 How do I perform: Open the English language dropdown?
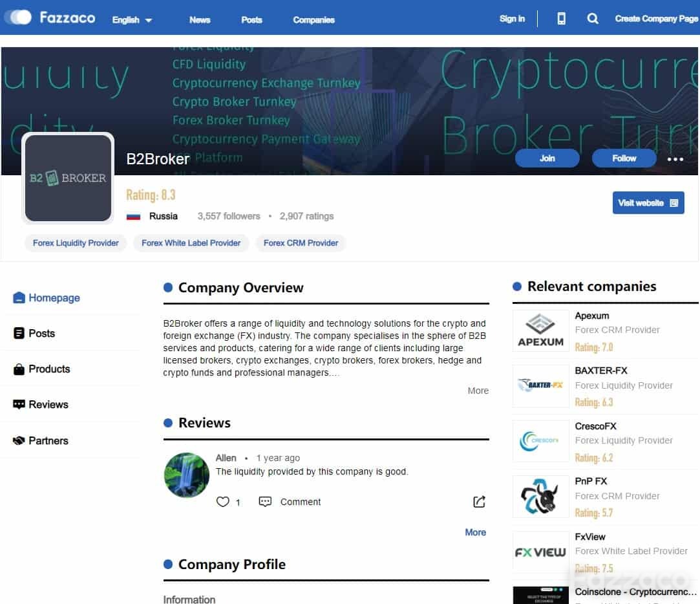(132, 20)
